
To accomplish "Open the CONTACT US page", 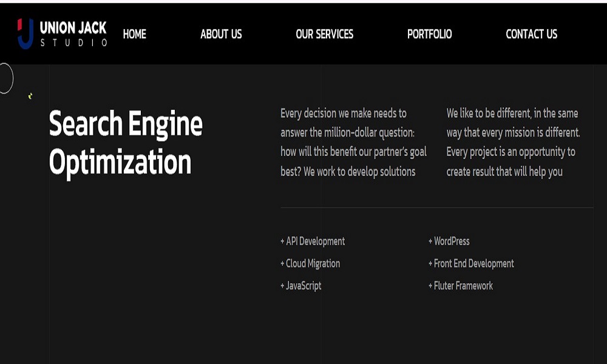I will [531, 35].
